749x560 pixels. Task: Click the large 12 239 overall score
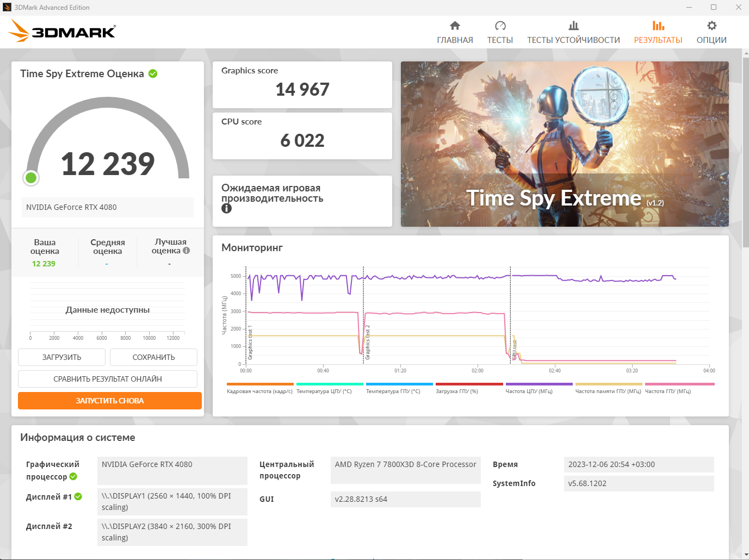click(108, 164)
